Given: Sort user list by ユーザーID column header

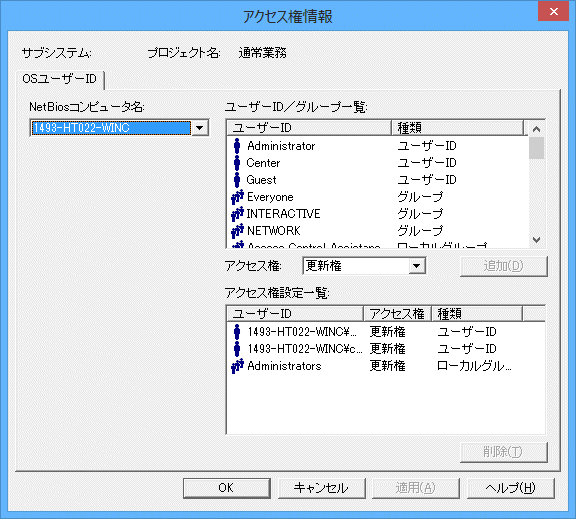Looking at the screenshot, I should click(x=309, y=128).
